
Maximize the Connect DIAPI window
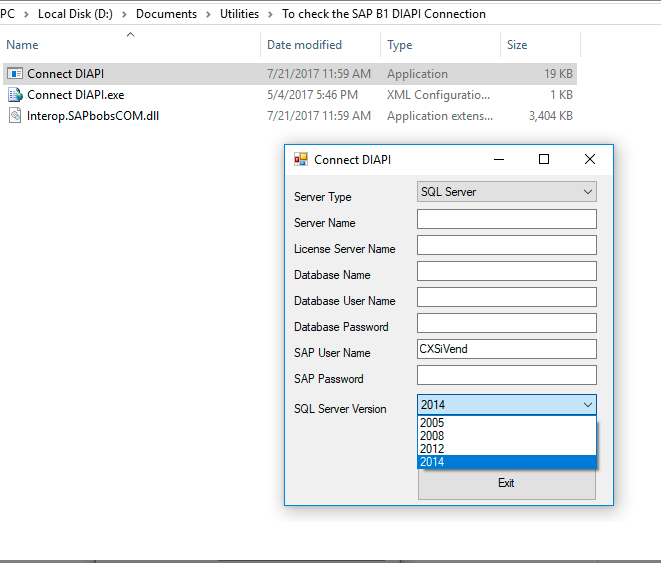[544, 159]
